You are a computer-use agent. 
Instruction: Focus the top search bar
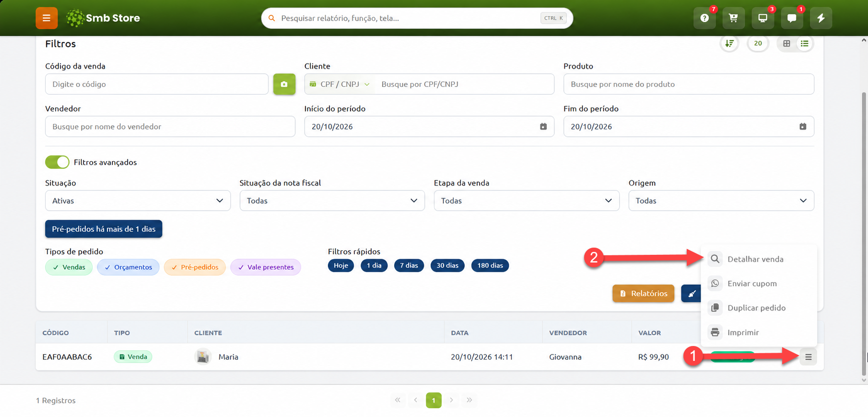(417, 18)
